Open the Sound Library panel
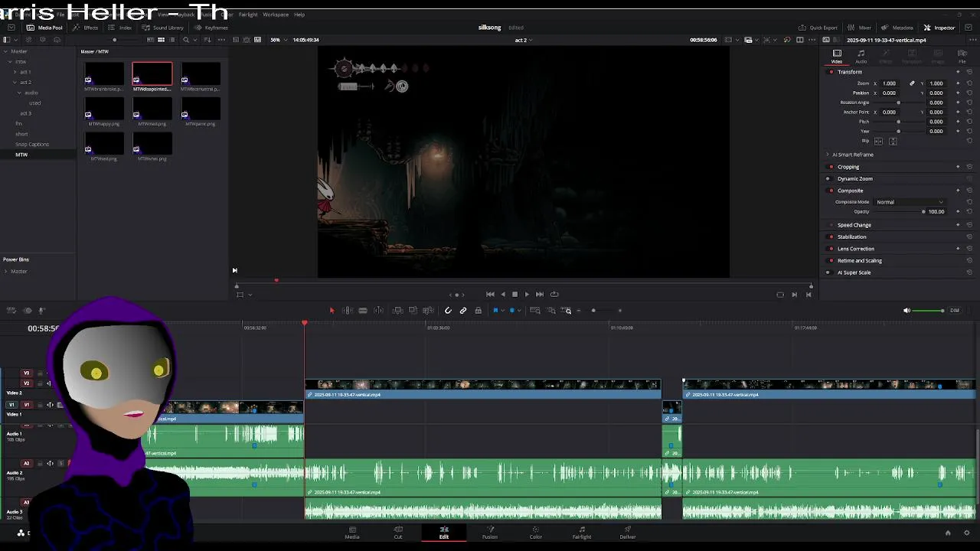 coord(163,28)
